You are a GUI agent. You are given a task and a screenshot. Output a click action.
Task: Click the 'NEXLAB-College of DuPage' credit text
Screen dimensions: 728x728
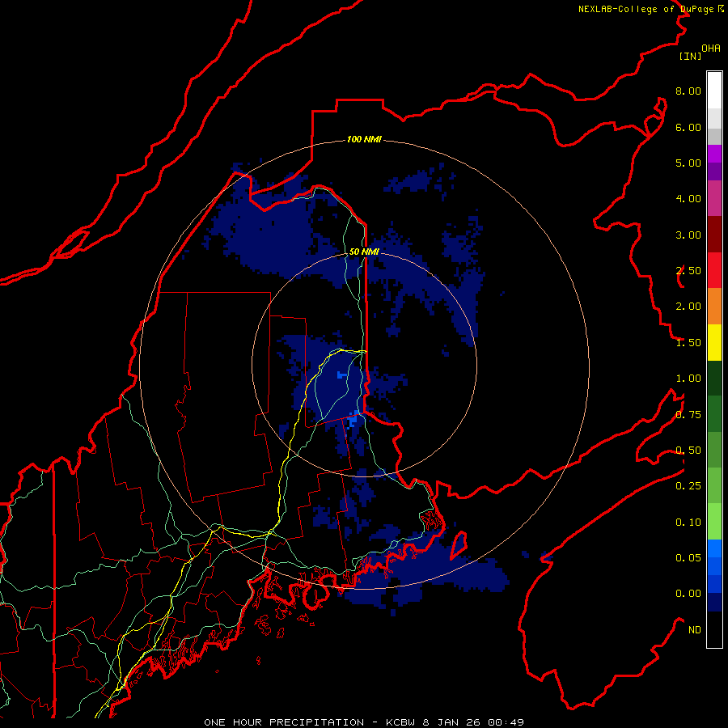click(x=645, y=9)
